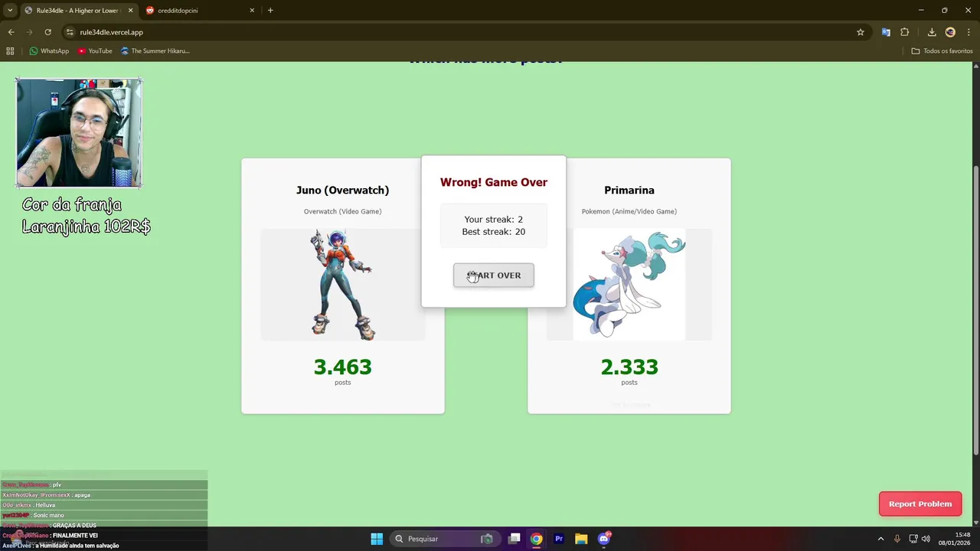Open the Extensions puzzle icon
This screenshot has height=551, width=980.
905,32
